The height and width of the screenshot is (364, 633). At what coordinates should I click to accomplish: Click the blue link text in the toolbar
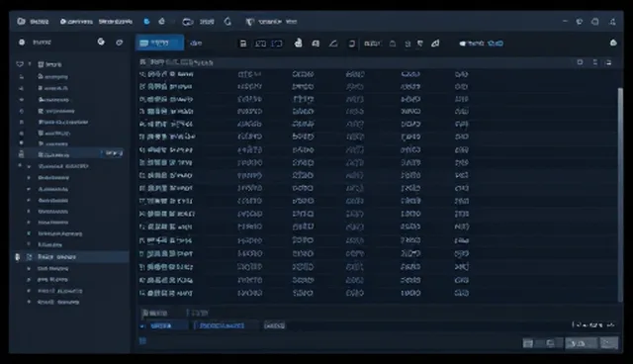click(496, 44)
